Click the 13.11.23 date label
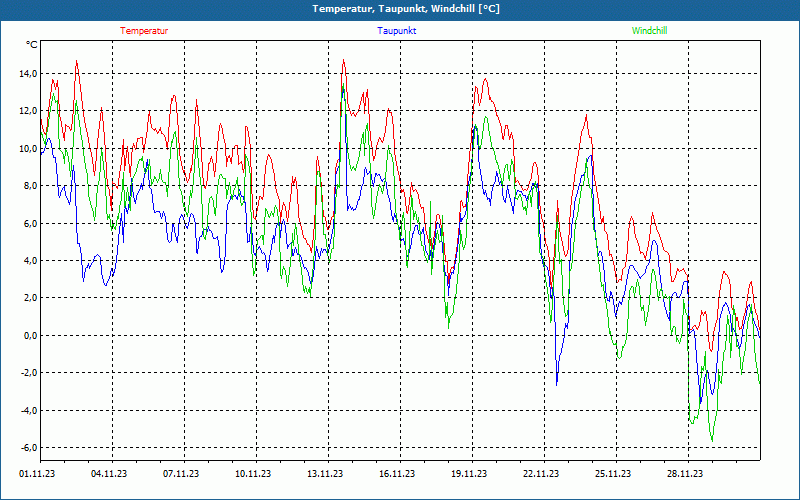The image size is (800, 500). pyautogui.click(x=325, y=474)
